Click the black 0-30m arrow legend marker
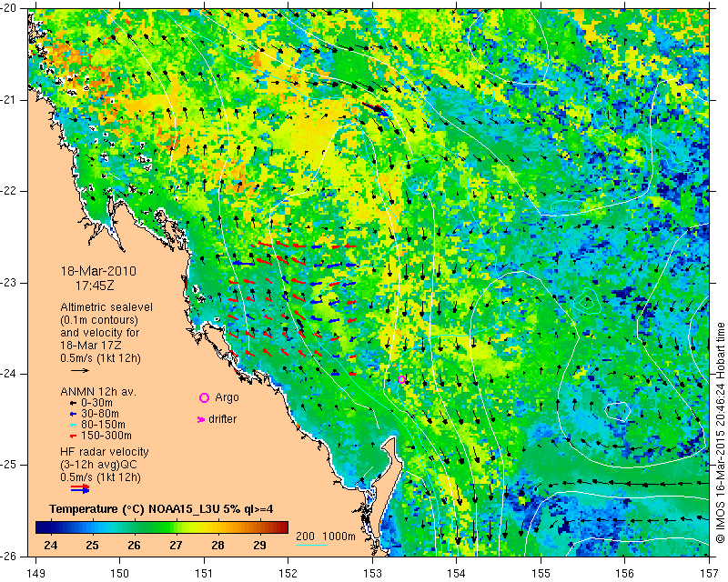This screenshot has width=728, height=582. (x=73, y=403)
